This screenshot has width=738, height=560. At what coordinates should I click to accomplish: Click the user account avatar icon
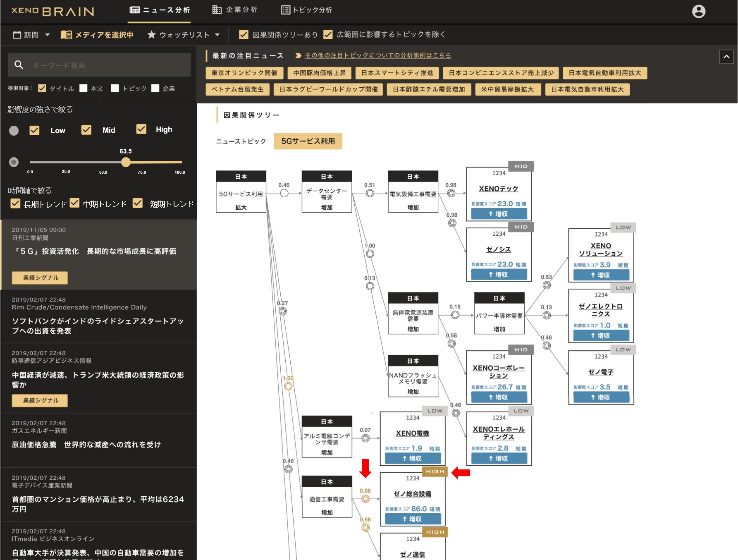(x=698, y=11)
